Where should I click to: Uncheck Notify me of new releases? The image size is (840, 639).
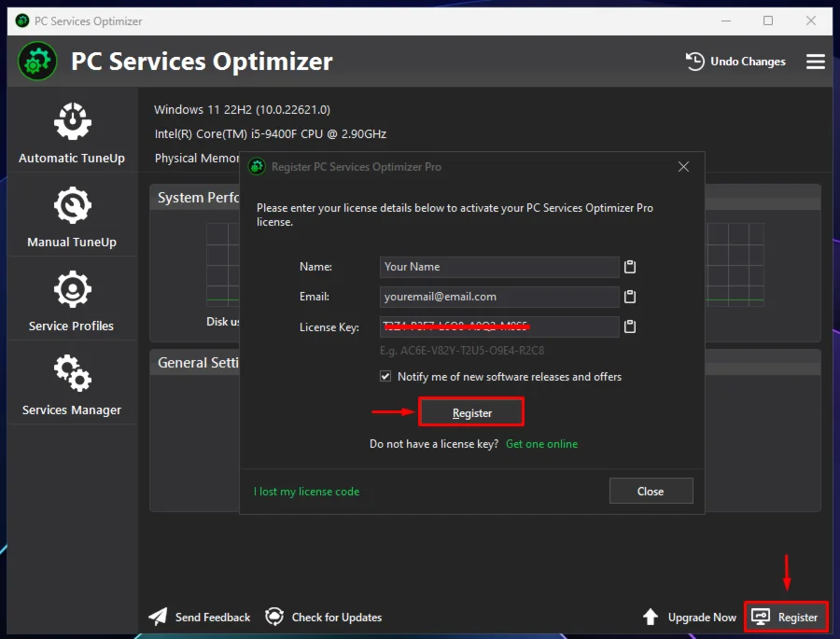tap(385, 377)
